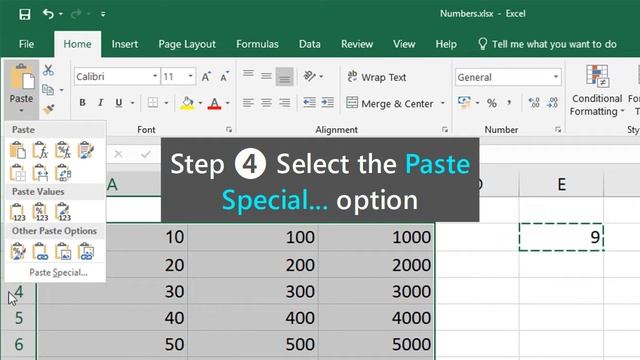Switch to the Review tab
This screenshot has height=360, width=640.
point(357,44)
